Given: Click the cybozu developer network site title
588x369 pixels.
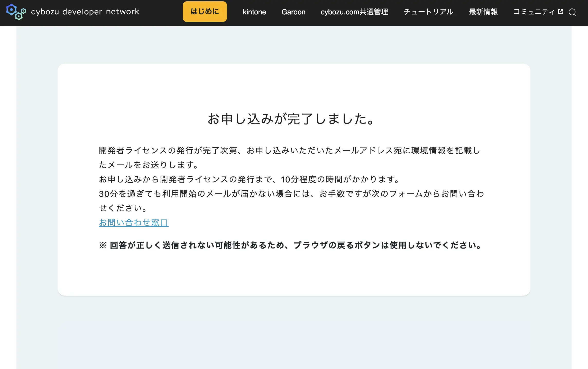Looking at the screenshot, I should pyautogui.click(x=85, y=12).
